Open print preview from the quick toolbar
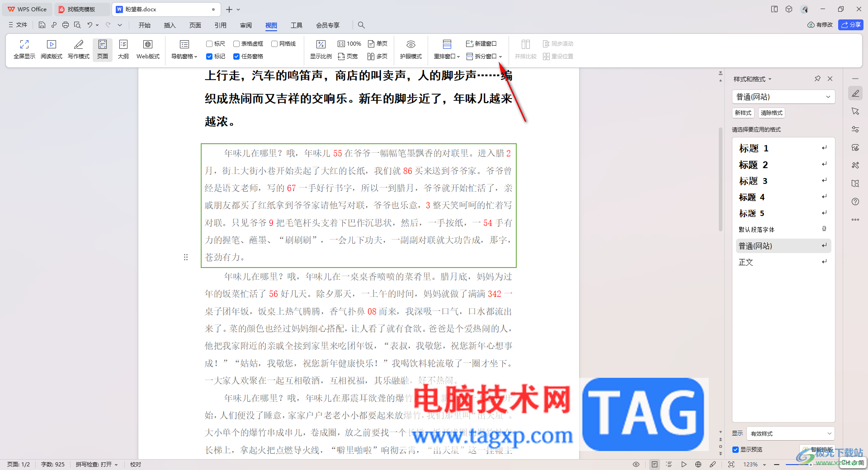The width and height of the screenshot is (868, 470). click(77, 25)
